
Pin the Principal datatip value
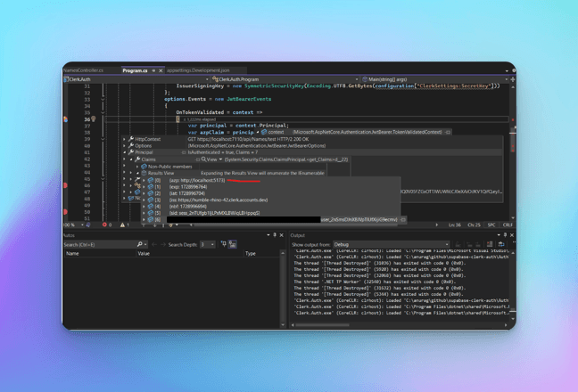pyautogui.click(x=184, y=152)
